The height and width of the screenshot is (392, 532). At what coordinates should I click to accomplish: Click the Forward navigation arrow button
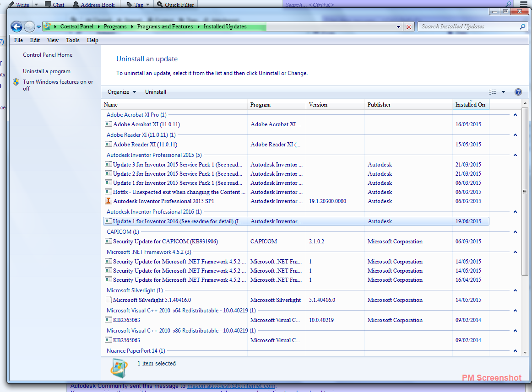tap(29, 27)
